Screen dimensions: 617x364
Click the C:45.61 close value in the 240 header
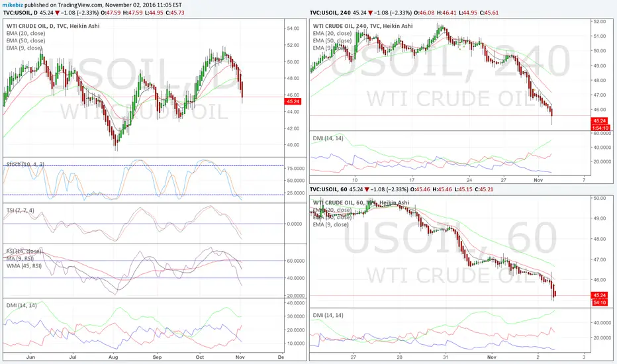(489, 13)
